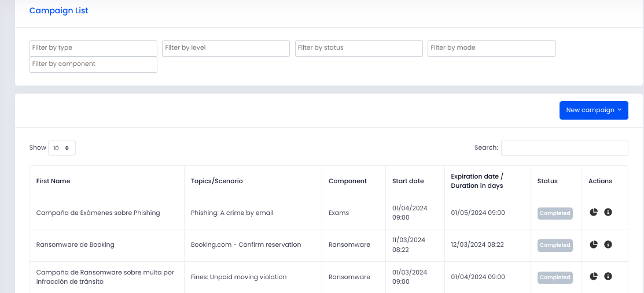644x293 pixels.
Task: Open the Filter by component field
Action: (93, 64)
